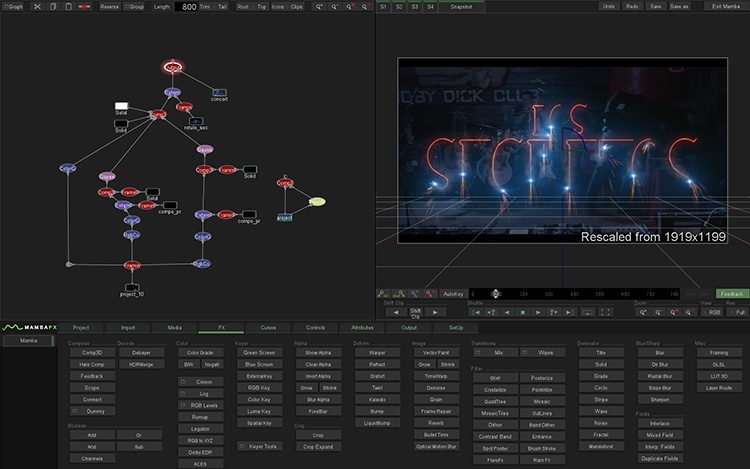The image size is (750, 469).
Task: Step to previous keyframe in Shuttle controls
Action: pyautogui.click(x=491, y=312)
